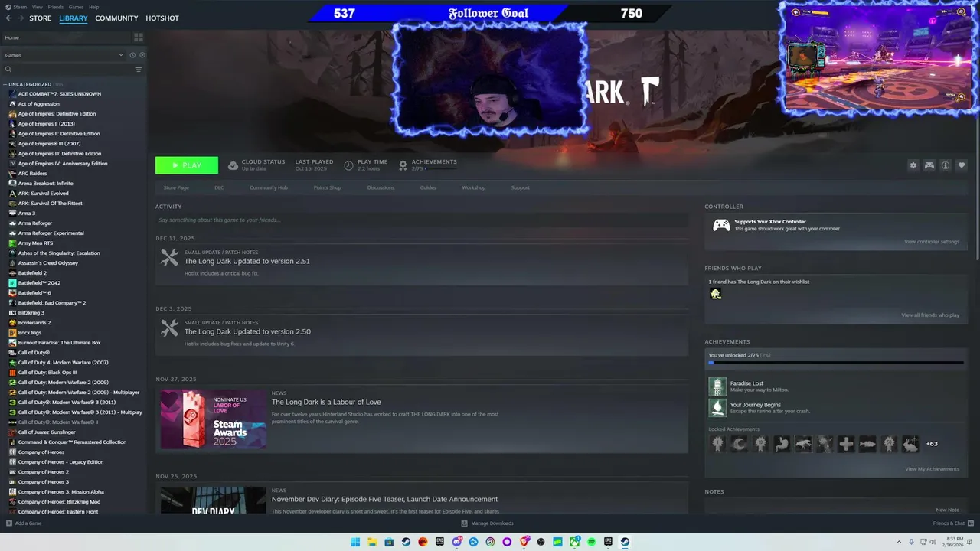Open the Community Hub link

coord(269,187)
